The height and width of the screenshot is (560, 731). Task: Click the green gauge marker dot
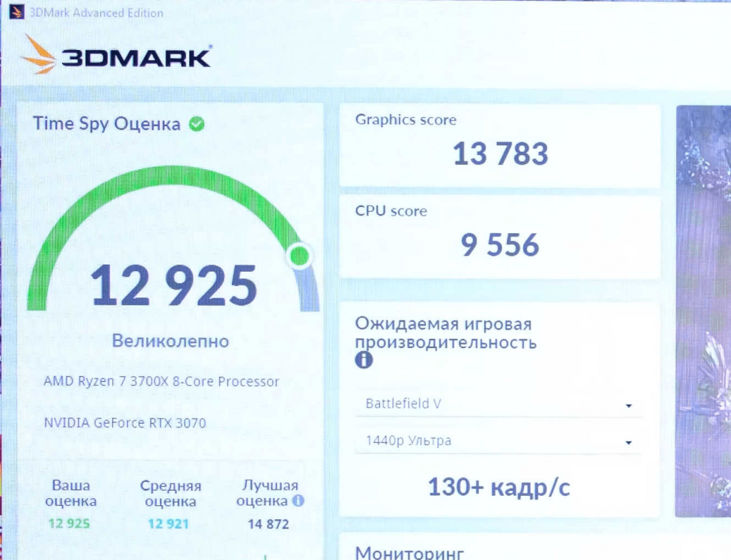299,256
